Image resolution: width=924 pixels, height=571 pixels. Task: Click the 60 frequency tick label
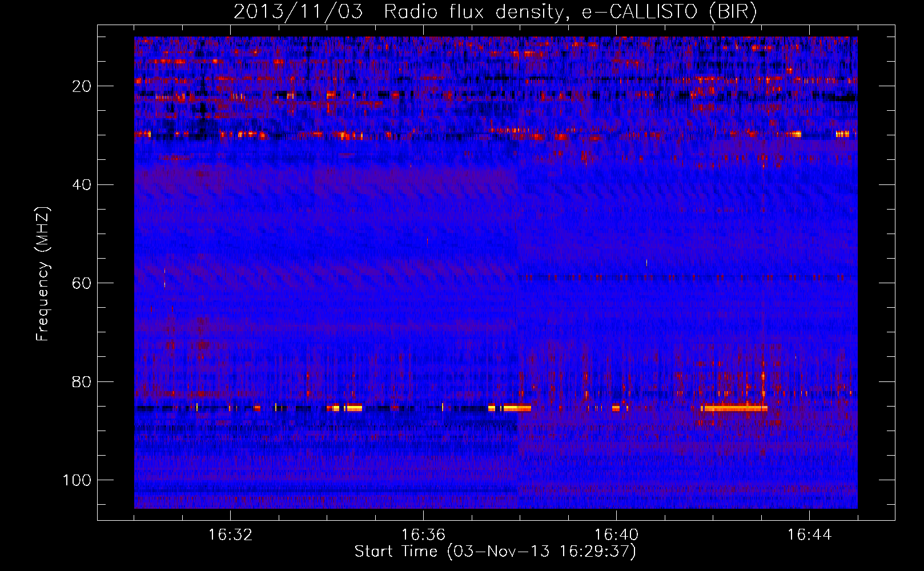pos(82,283)
